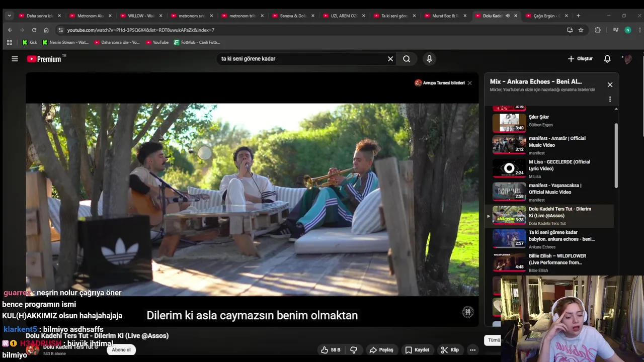
Task: Open channel watermark icon in video corner
Action: pyautogui.click(x=467, y=312)
